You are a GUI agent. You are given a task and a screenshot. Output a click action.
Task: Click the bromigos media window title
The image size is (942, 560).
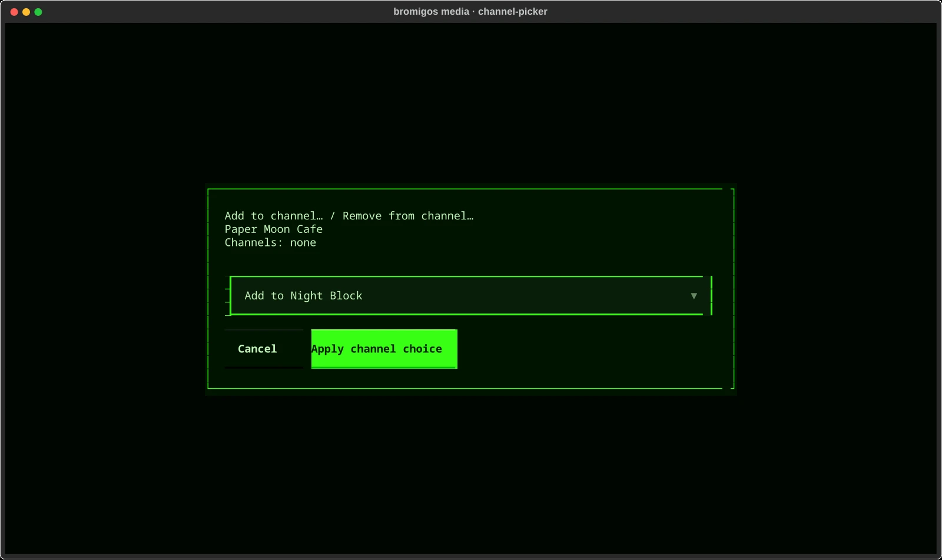click(470, 12)
